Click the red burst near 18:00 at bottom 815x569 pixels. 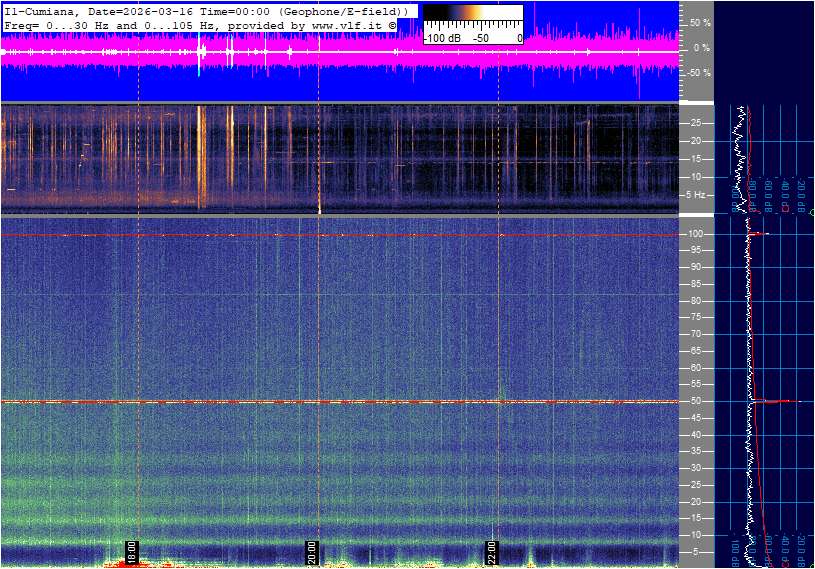pyautogui.click(x=128, y=564)
